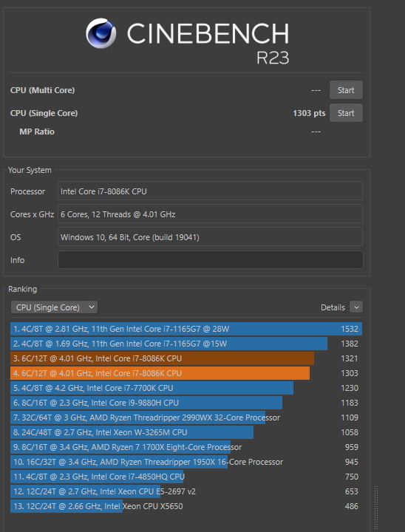Click the ranking Details label
This screenshot has height=532, width=405.
point(333,307)
